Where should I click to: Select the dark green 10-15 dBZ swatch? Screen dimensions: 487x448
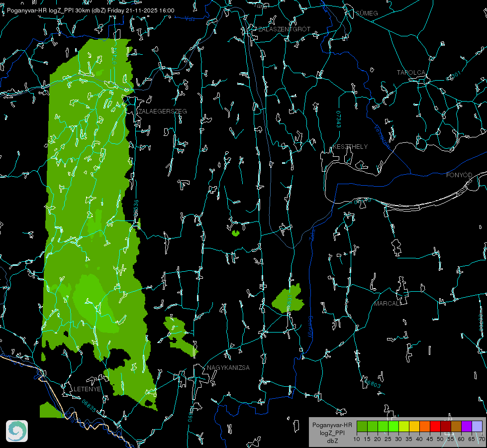point(362,426)
